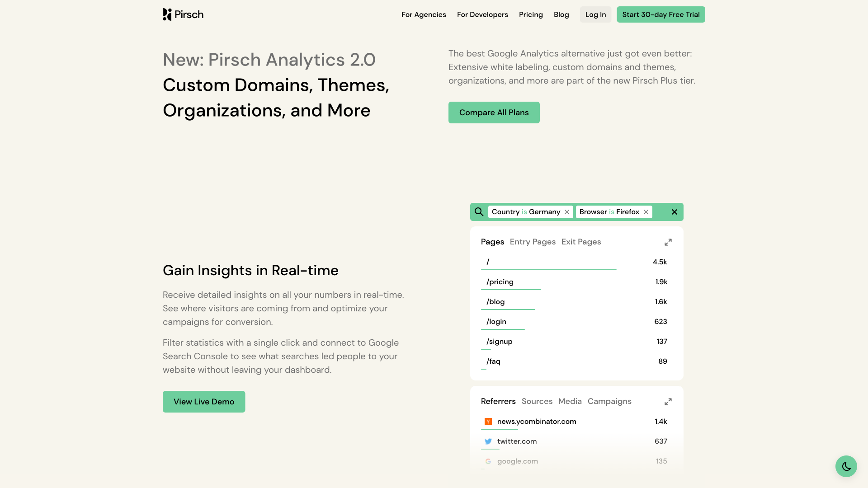The height and width of the screenshot is (488, 868).
Task: Click Gain Insights in Real-time heading
Action: [250, 270]
